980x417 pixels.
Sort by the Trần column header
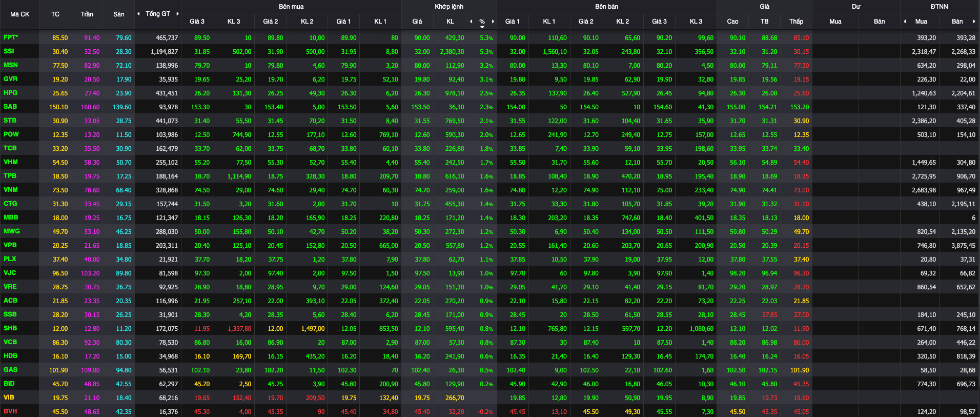tap(87, 14)
